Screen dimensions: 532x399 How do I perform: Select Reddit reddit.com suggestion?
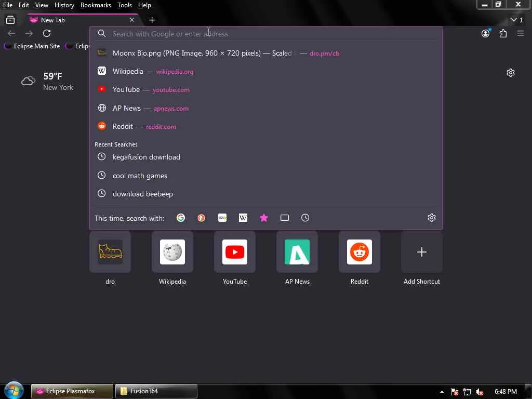pyautogui.click(x=266, y=127)
